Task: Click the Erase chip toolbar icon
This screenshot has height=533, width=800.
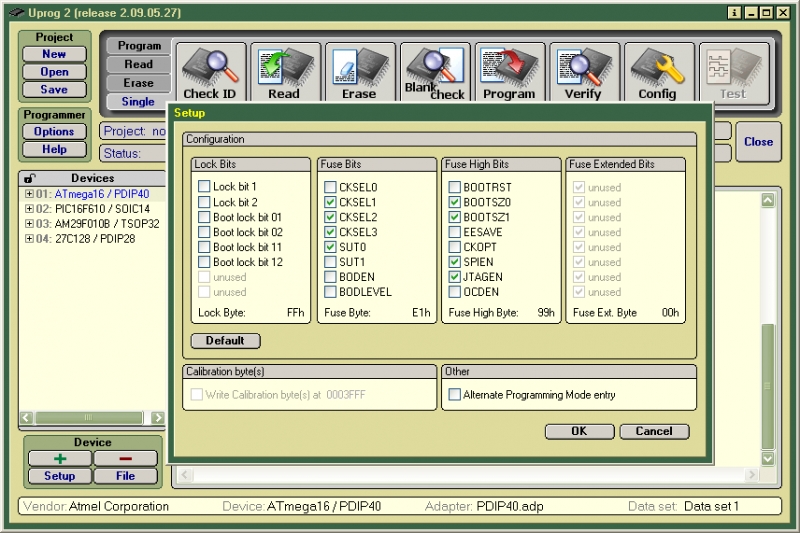Action: tap(360, 72)
